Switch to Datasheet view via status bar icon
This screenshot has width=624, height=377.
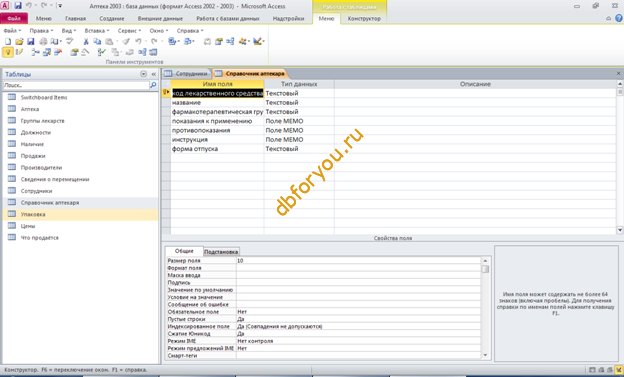coord(592,370)
